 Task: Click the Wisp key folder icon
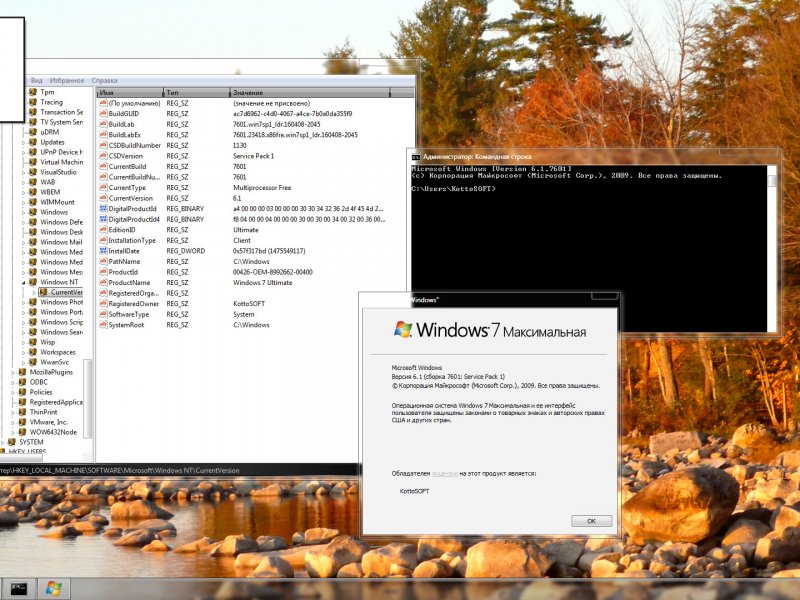click(x=33, y=342)
